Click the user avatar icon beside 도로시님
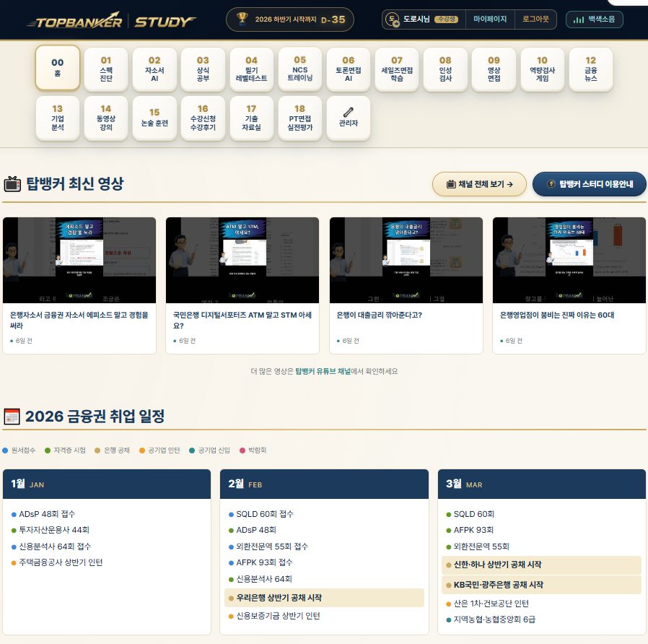This screenshot has height=644, width=648. [x=392, y=19]
